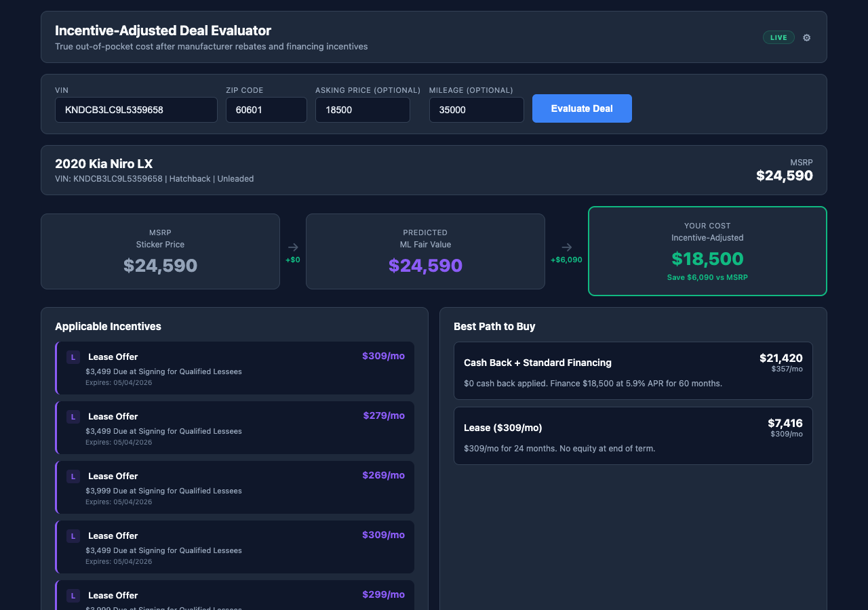This screenshot has width=868, height=610.
Task: Open the settings gear icon
Action: [x=806, y=37]
